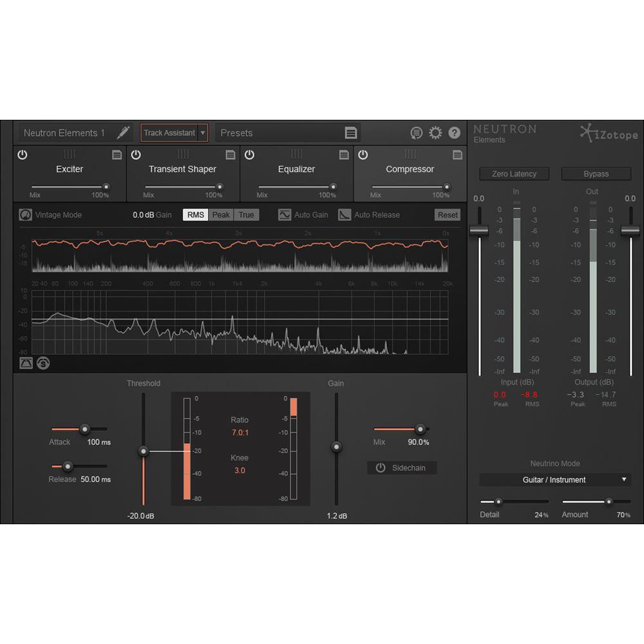644x644 pixels.
Task: Click the Vintage Mode waveform icon
Action: coord(24,214)
